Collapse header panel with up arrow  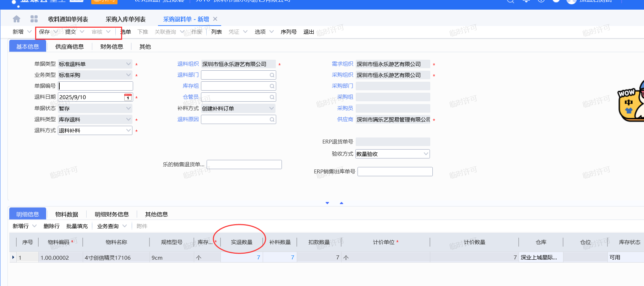pos(342,203)
